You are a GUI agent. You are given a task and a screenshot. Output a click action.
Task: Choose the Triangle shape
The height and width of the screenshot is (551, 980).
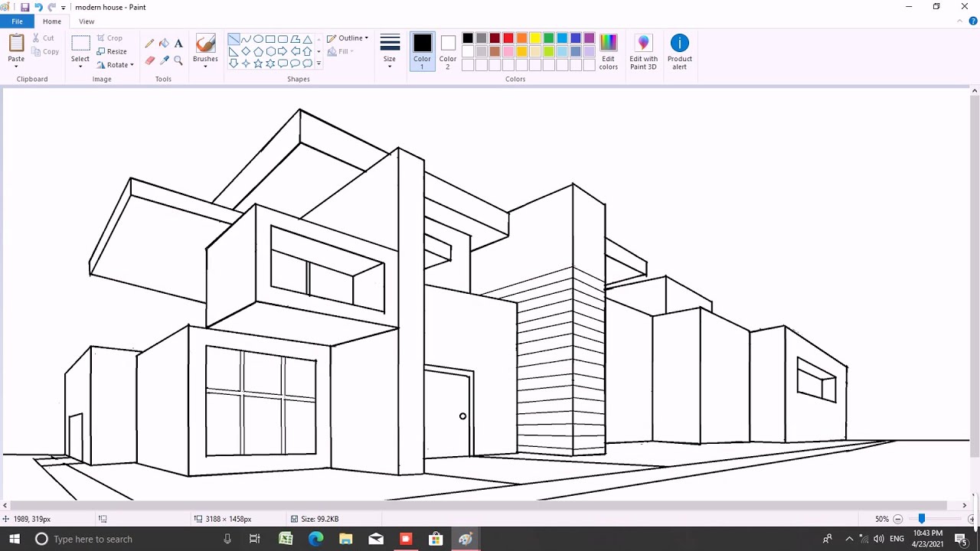pyautogui.click(x=307, y=39)
